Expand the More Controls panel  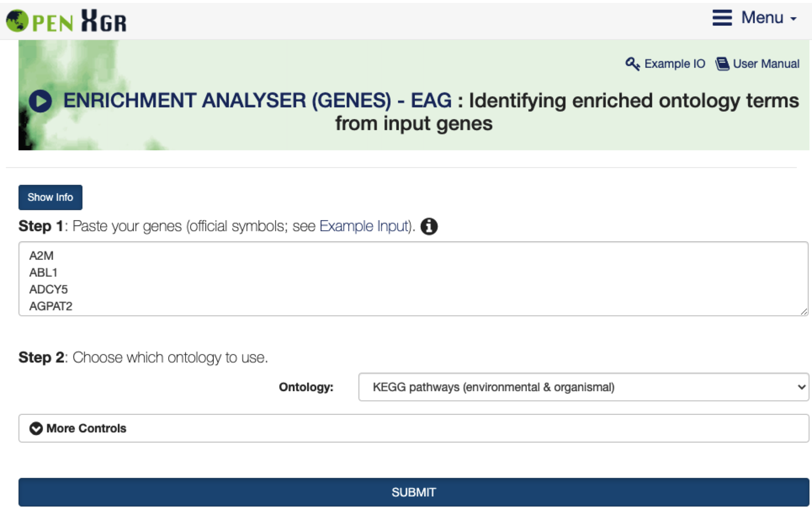[86, 428]
